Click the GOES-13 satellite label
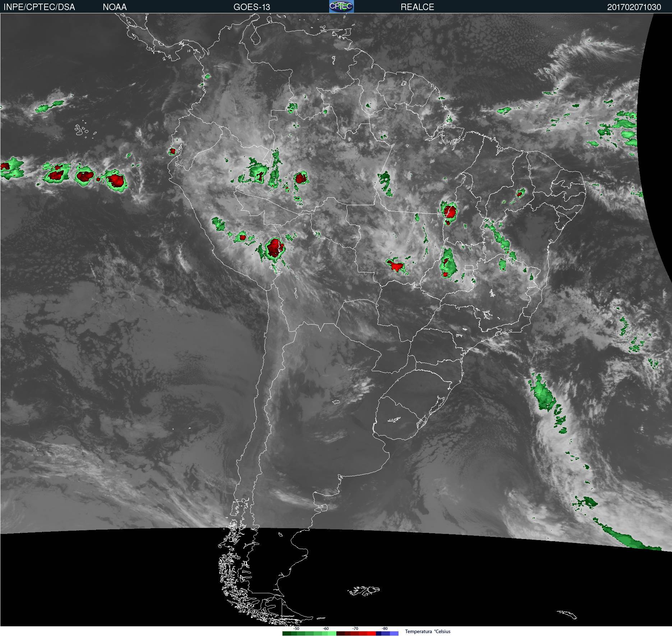The height and width of the screenshot is (636, 672). tap(252, 7)
